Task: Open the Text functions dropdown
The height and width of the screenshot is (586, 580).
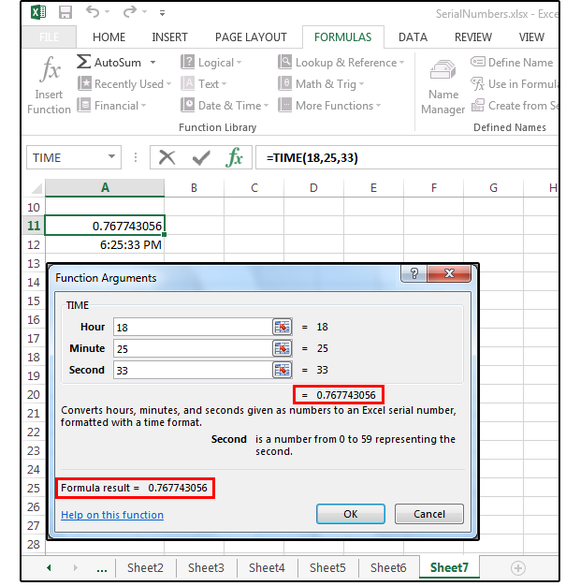Action: [x=204, y=84]
